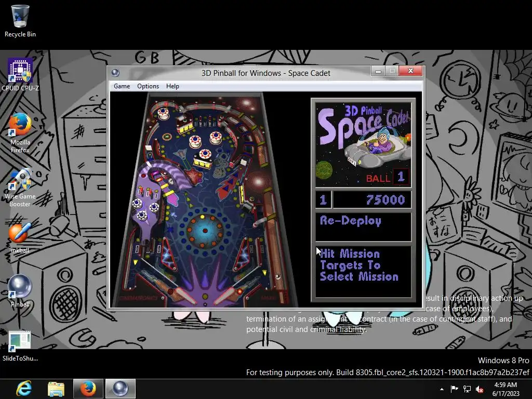This screenshot has width=532, height=399.
Task: Close the 3D Pinball window
Action: [410, 71]
